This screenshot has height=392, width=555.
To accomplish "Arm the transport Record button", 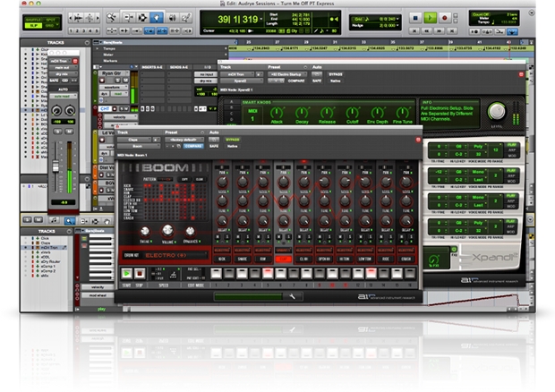I will (x=445, y=17).
